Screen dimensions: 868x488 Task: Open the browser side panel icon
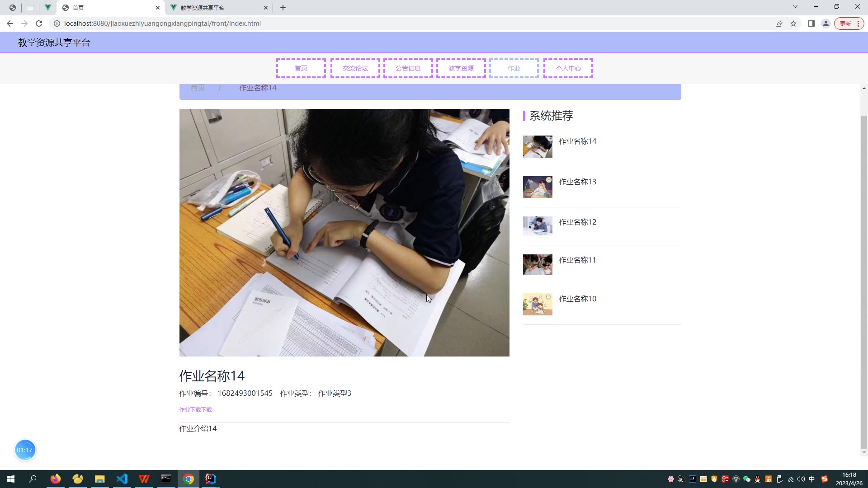click(811, 23)
